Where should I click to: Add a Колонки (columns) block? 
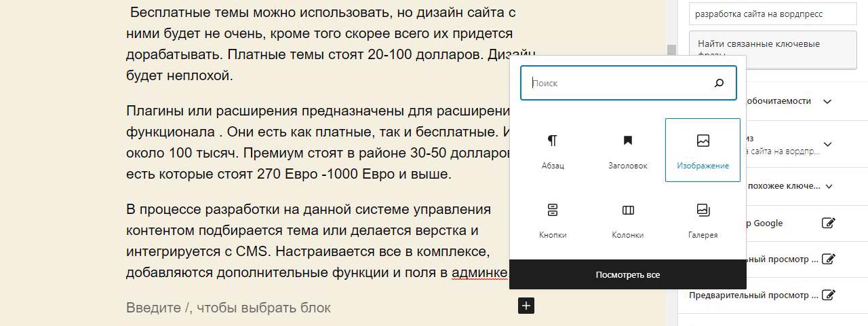627,219
